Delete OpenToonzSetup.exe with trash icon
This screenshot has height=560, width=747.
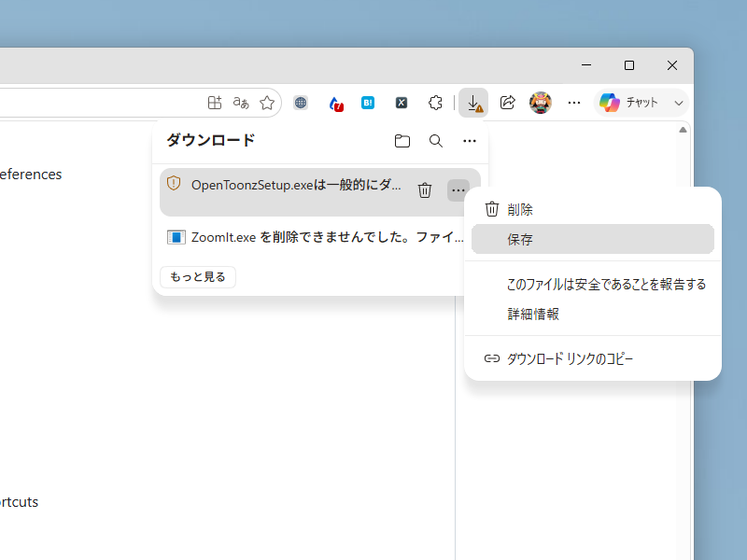click(425, 190)
